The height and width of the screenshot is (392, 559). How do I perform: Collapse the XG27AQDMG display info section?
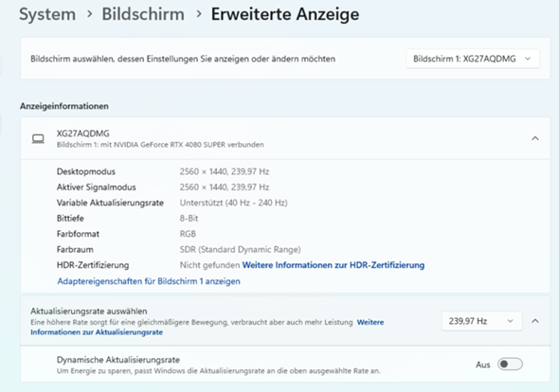534,138
